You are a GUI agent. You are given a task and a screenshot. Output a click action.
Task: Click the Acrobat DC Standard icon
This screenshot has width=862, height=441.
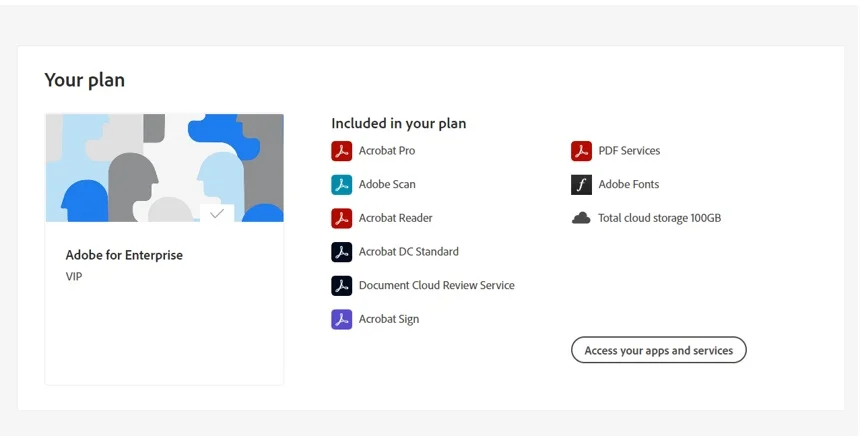pos(341,252)
